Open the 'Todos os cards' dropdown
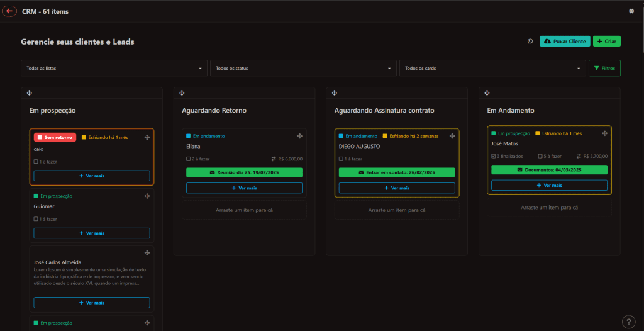This screenshot has width=644, height=331. (x=492, y=68)
